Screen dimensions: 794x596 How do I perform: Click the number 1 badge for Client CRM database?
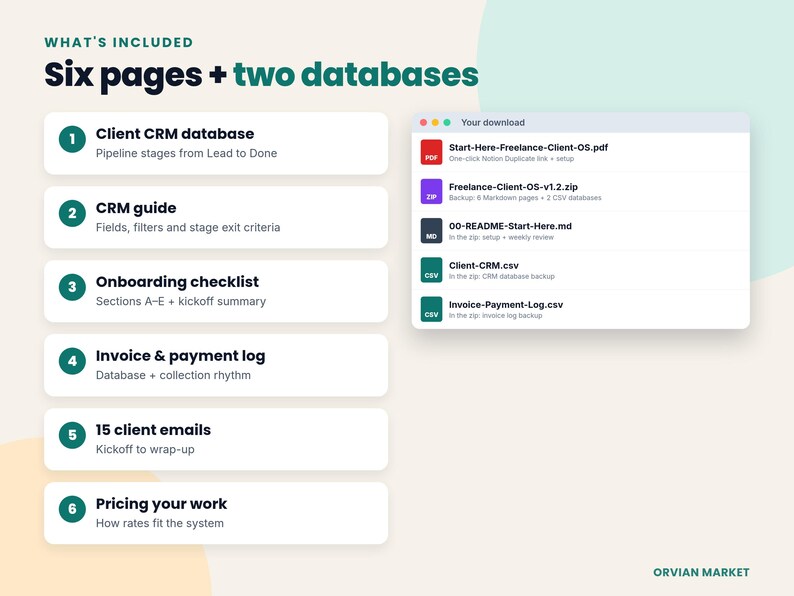(x=72, y=139)
